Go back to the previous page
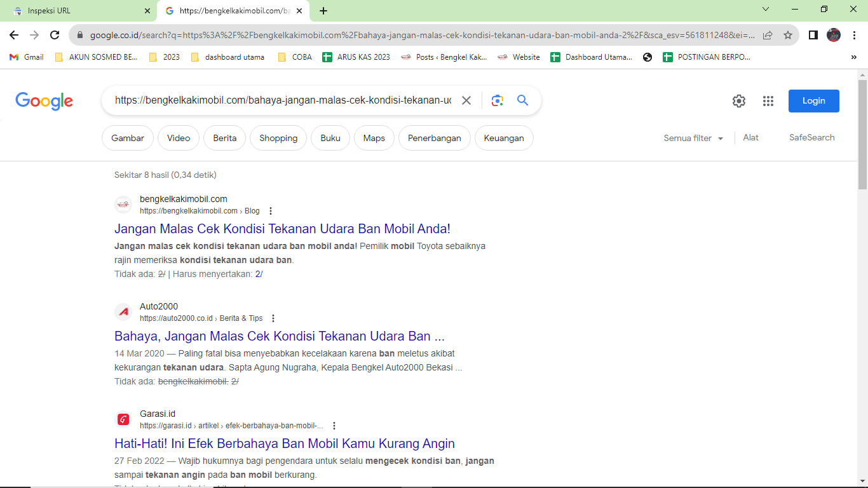The height and width of the screenshot is (488, 868). [14, 35]
